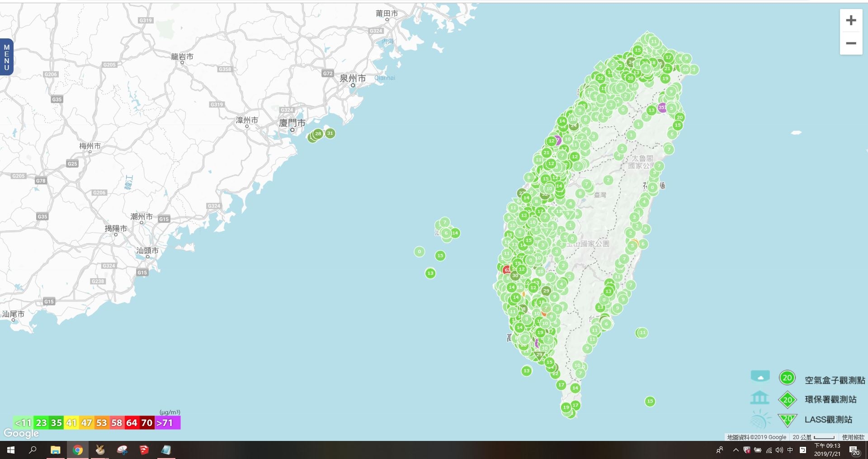Open the Wi-Fi network tray icon
The height and width of the screenshot is (459, 868).
pyautogui.click(x=769, y=450)
